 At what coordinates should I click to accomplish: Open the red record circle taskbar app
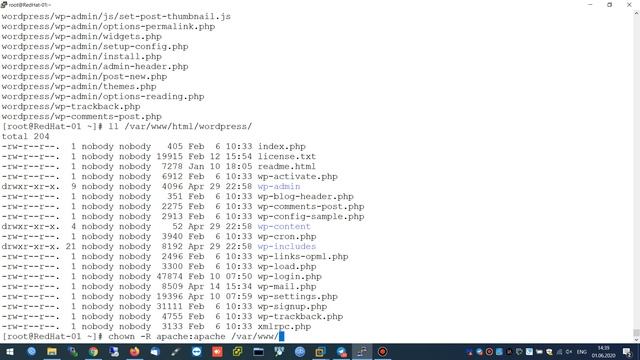382,351
